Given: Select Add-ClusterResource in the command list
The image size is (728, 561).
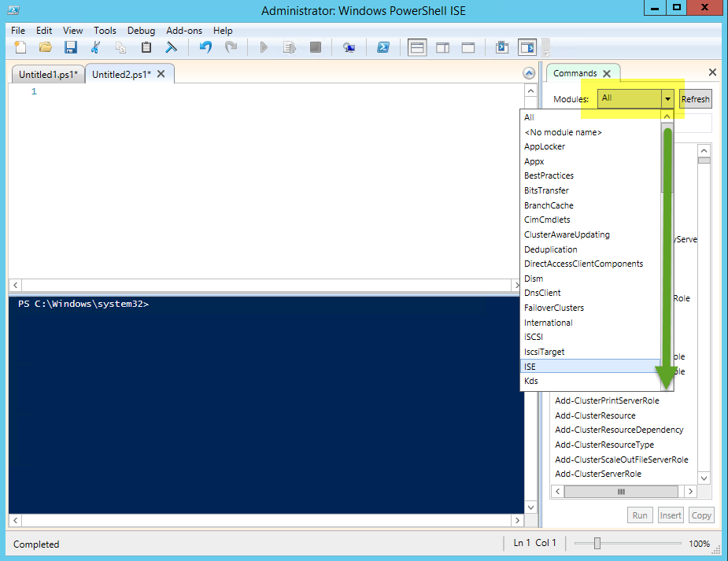Looking at the screenshot, I should coord(595,415).
